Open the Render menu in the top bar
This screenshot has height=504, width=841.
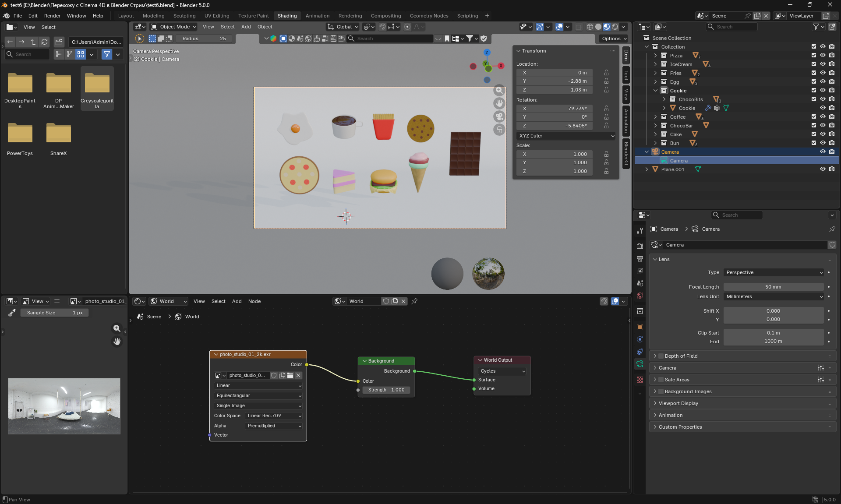52,16
